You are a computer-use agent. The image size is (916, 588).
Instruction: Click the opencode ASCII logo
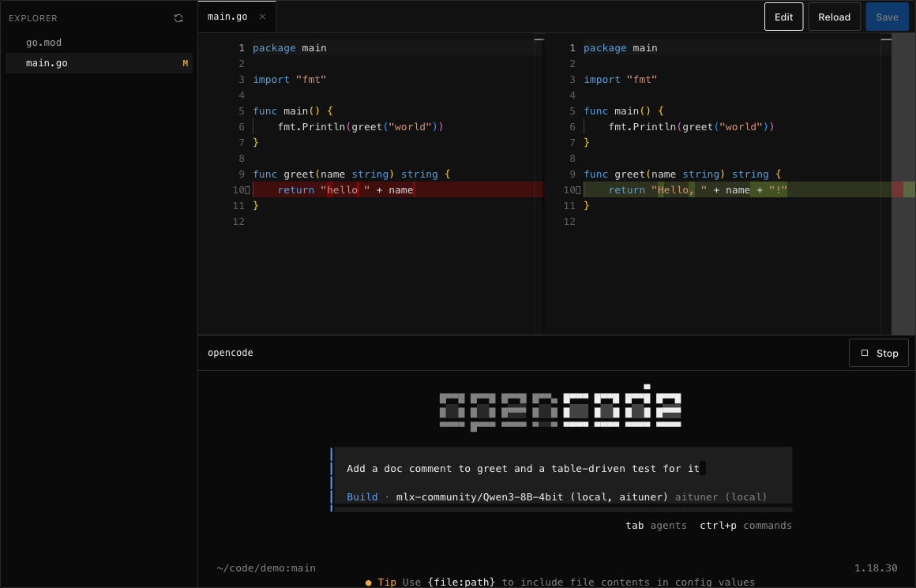[560, 407]
